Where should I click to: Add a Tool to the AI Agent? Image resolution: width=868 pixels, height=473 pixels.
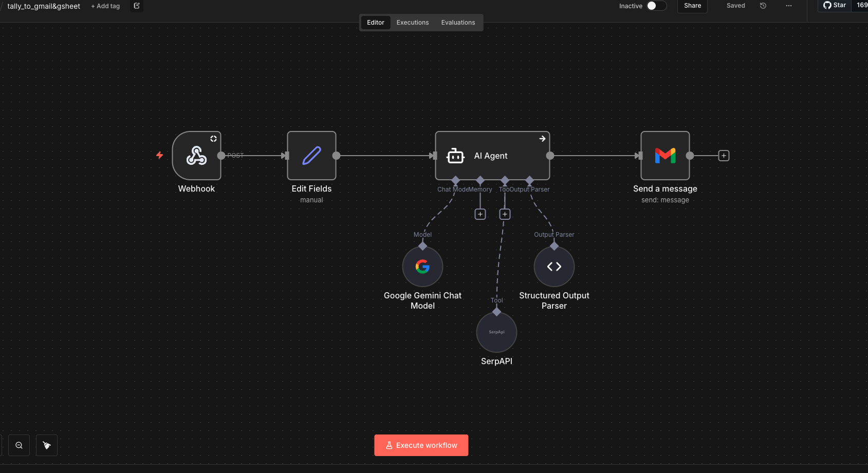point(505,214)
